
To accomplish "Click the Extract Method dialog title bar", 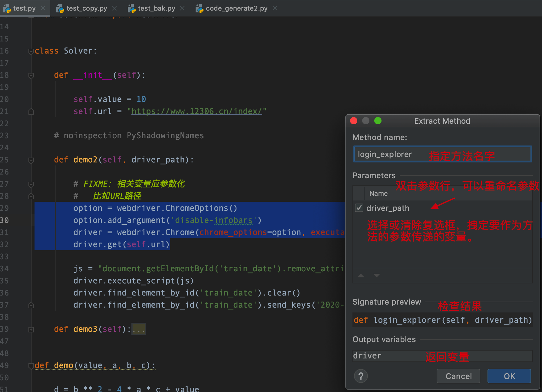I will pyautogui.click(x=442, y=121).
